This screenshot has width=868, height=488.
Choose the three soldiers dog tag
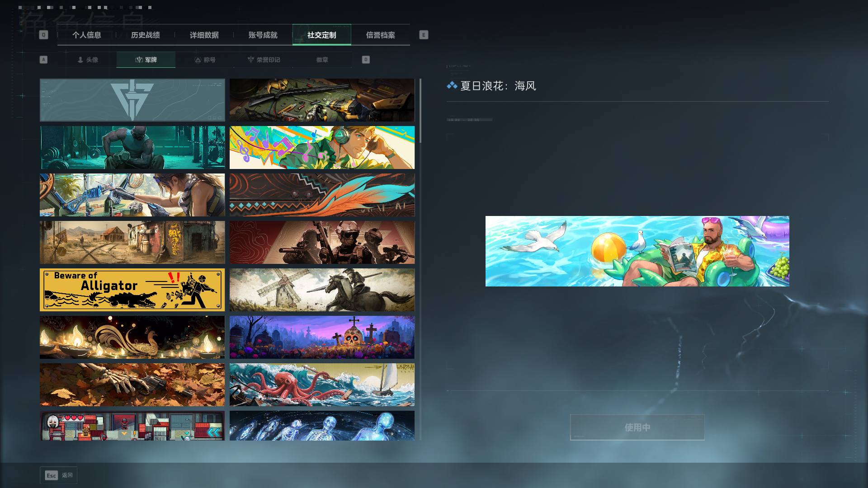coord(322,243)
